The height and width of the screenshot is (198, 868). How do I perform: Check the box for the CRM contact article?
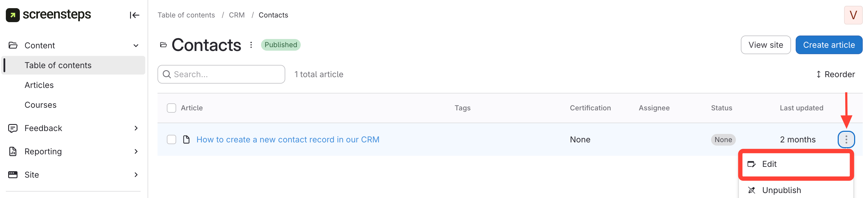pos(171,139)
